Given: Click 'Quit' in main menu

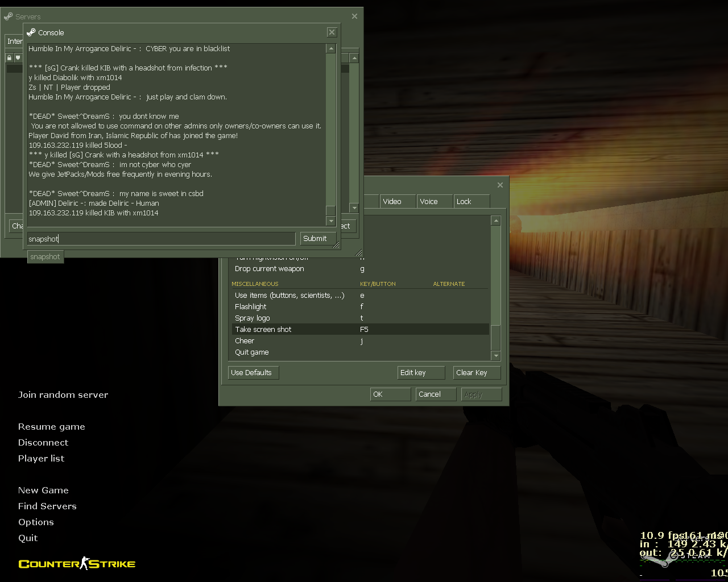Looking at the screenshot, I should pos(28,538).
